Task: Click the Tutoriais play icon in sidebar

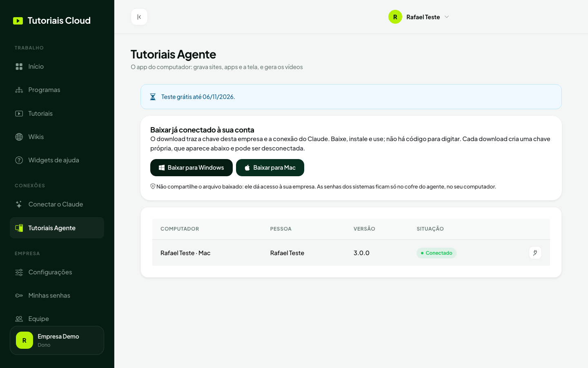Action: 19,114
